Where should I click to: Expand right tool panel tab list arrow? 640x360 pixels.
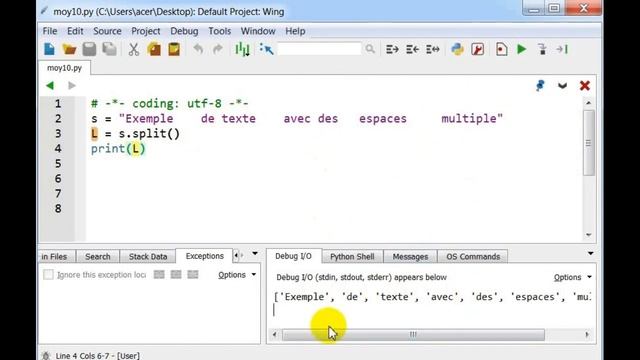(591, 253)
